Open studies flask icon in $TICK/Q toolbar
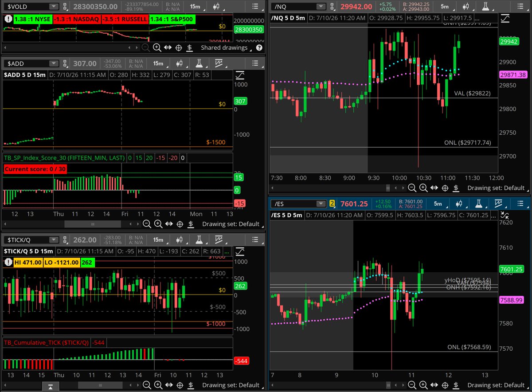This screenshot has height=392, width=532. (x=199, y=239)
